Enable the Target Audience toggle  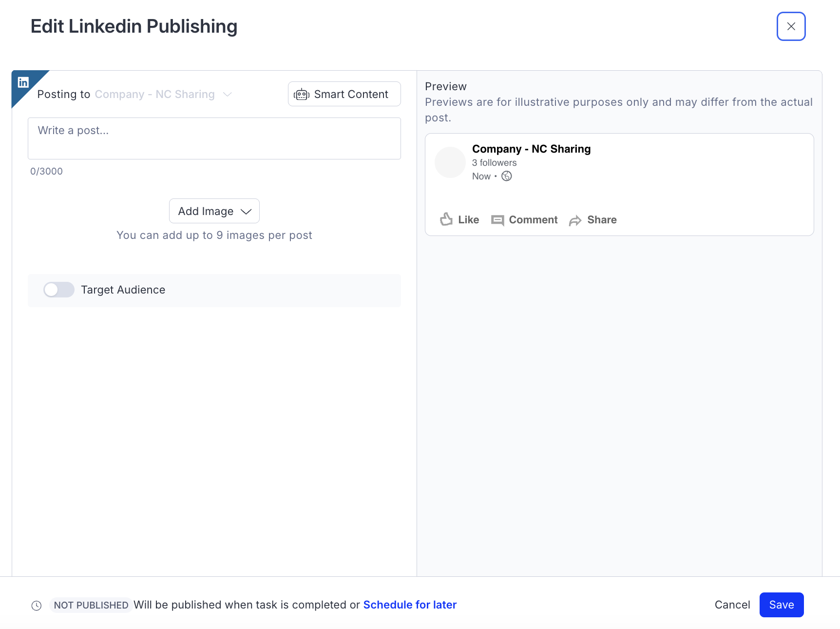point(59,290)
